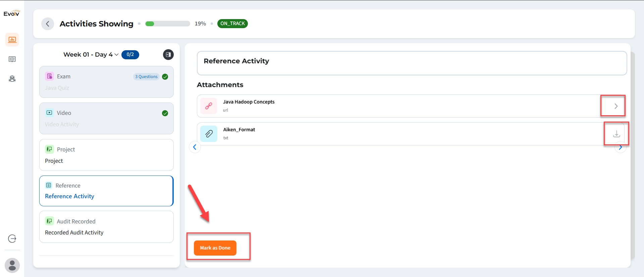
Task: Open the robot assistant sidebar icon
Action: click(12, 79)
